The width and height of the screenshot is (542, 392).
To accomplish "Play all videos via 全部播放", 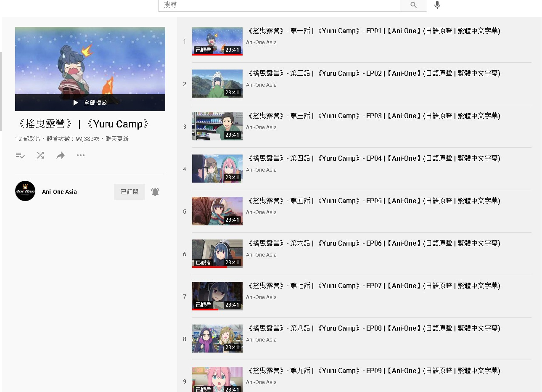I will click(x=90, y=103).
